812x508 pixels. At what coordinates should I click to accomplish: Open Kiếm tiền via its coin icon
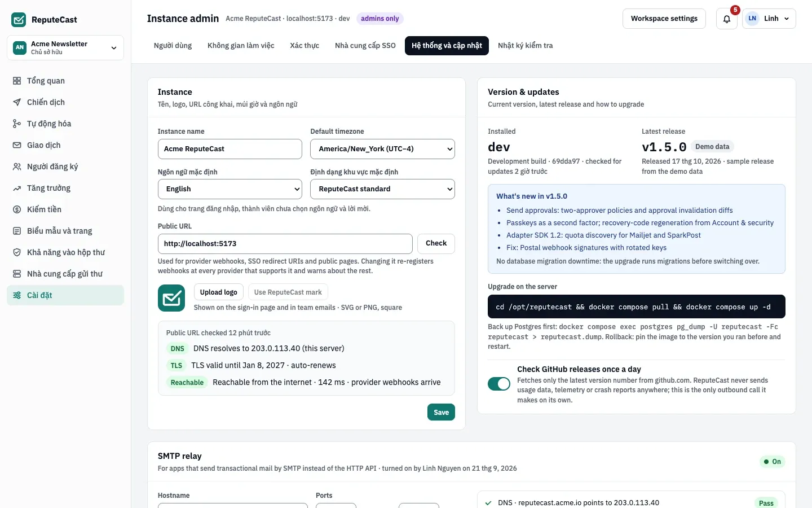point(17,209)
